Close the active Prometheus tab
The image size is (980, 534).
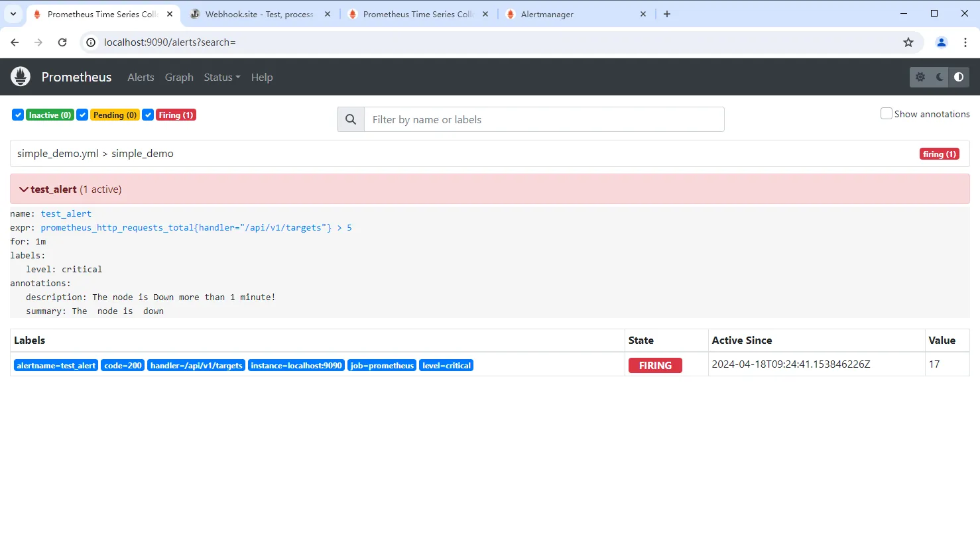coord(170,14)
